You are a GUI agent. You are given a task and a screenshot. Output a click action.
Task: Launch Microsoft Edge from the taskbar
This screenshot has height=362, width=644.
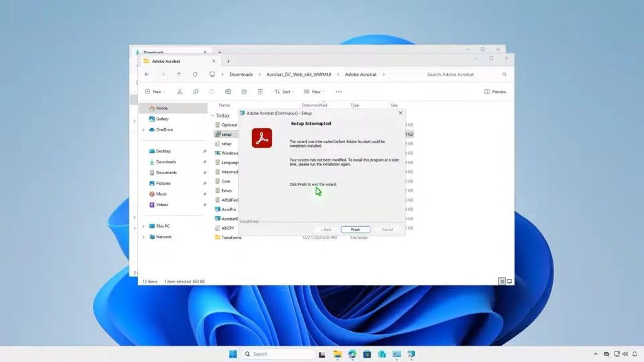pyautogui.click(x=352, y=354)
